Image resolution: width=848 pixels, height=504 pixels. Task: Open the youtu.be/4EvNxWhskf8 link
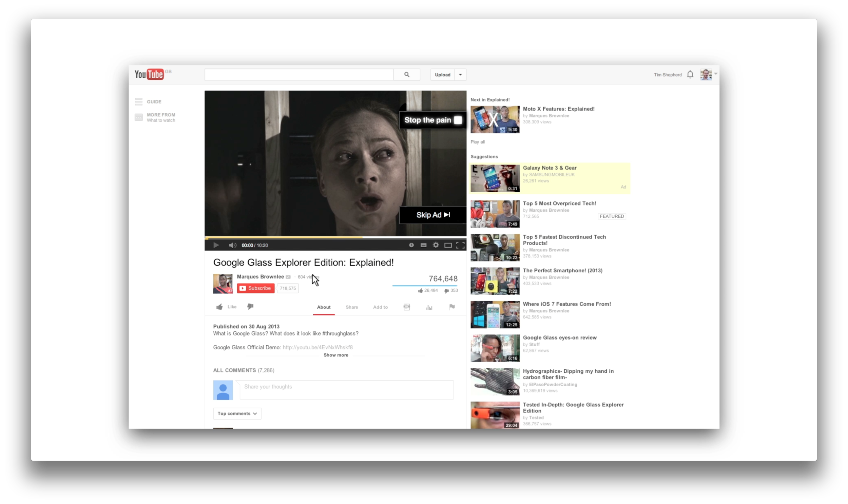click(317, 347)
